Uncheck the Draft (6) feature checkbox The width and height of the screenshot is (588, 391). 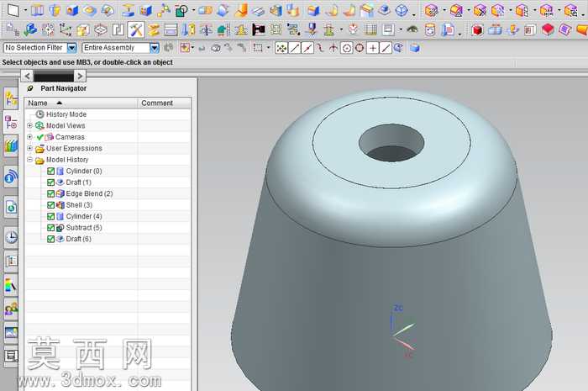50,239
